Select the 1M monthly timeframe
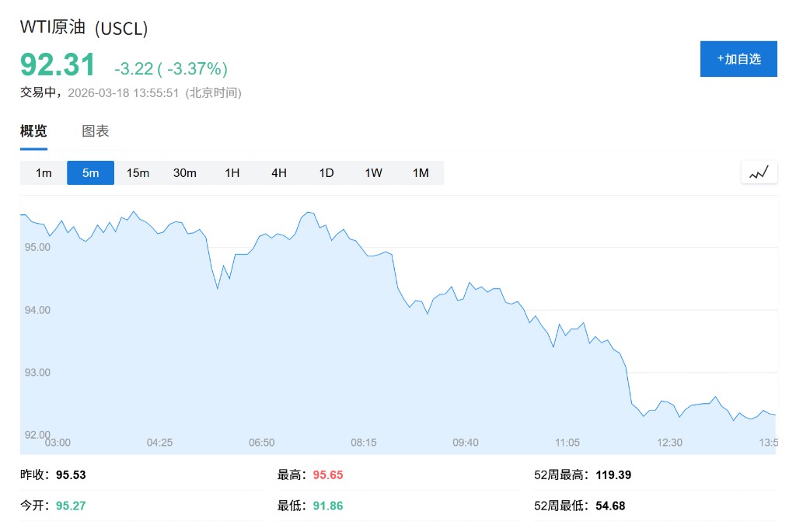The height and width of the screenshot is (532, 796). pyautogui.click(x=421, y=172)
